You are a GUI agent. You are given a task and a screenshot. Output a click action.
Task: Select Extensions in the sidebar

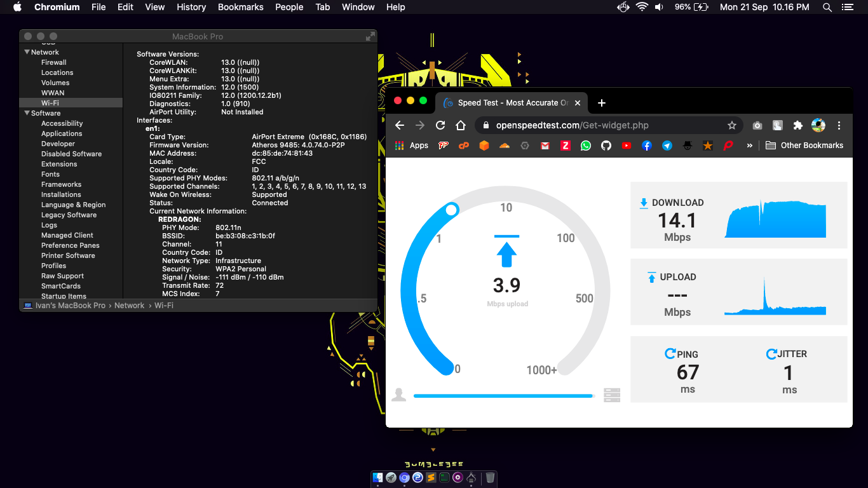pos(59,164)
